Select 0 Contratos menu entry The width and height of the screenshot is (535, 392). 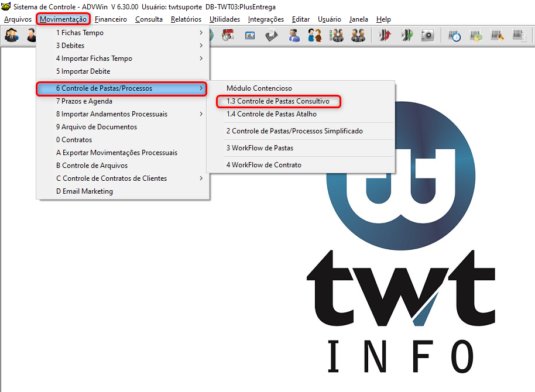[x=123, y=140]
